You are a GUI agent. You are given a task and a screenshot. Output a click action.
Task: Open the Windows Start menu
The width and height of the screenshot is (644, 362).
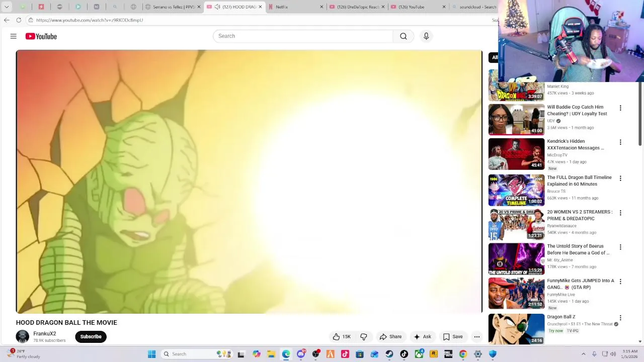click(x=151, y=354)
